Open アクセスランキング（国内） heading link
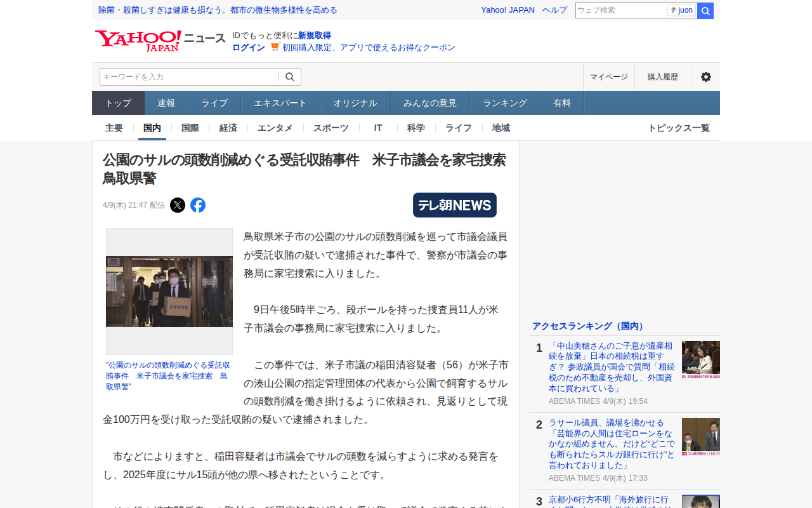Screen dimensions: 812x508 pyautogui.click(x=589, y=326)
